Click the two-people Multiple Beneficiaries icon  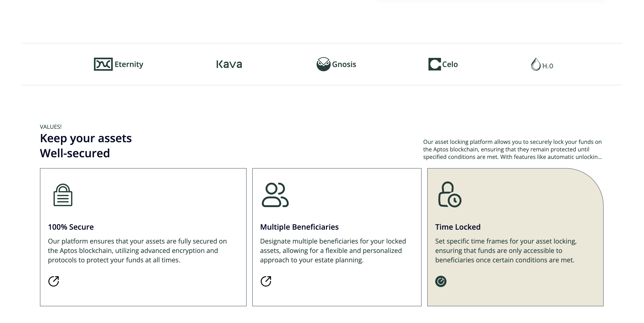click(x=275, y=195)
